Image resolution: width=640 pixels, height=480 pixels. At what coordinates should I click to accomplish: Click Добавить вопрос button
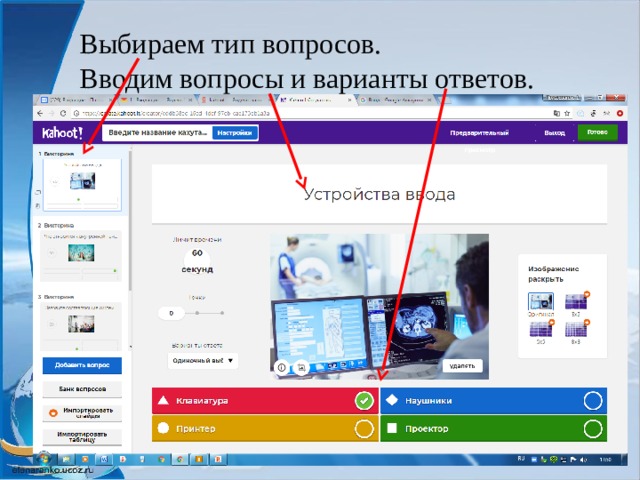[82, 365]
